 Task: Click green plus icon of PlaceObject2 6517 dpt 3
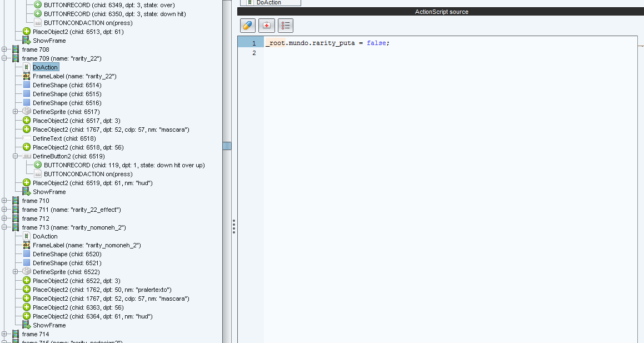(x=27, y=121)
